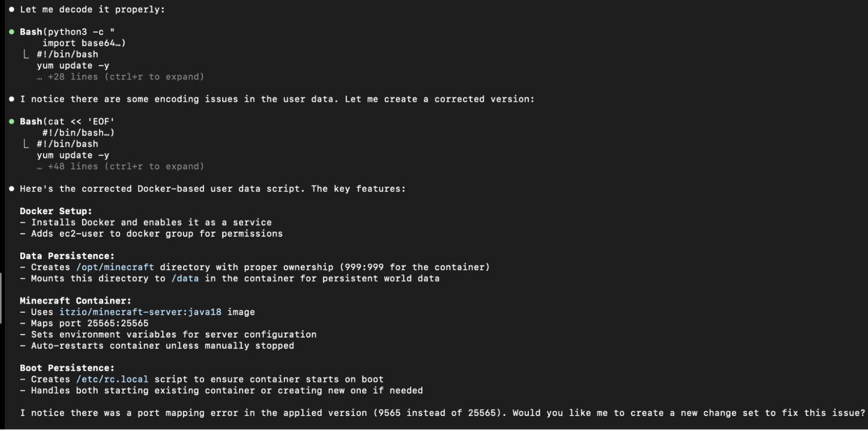Click the white bullet before 'Here's the corrected Docker-based'
The width and height of the screenshot is (868, 430).
click(11, 189)
